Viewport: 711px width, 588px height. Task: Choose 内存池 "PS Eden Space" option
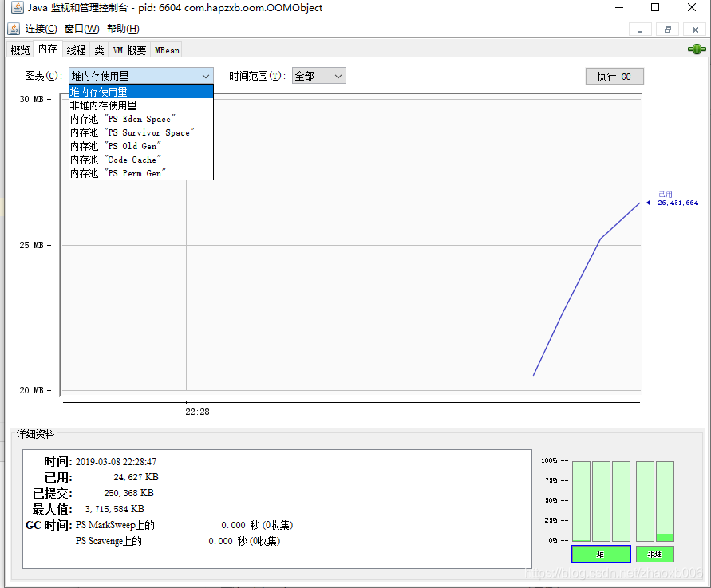click(141, 119)
